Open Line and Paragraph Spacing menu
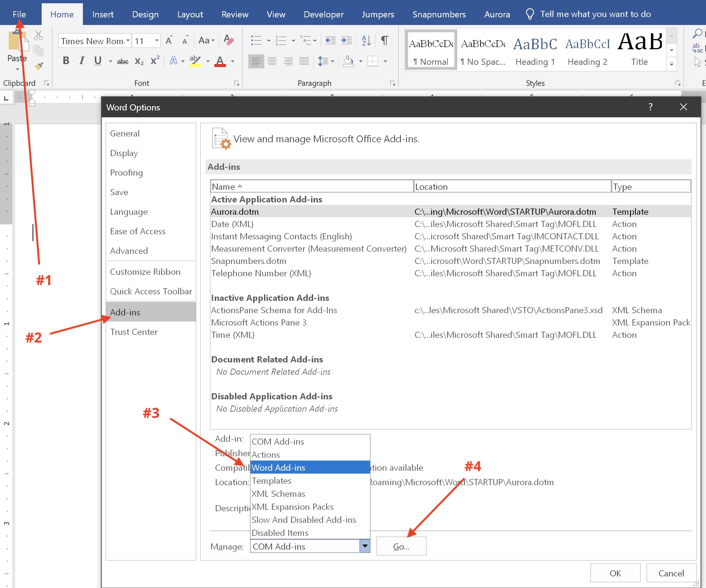 click(325, 61)
